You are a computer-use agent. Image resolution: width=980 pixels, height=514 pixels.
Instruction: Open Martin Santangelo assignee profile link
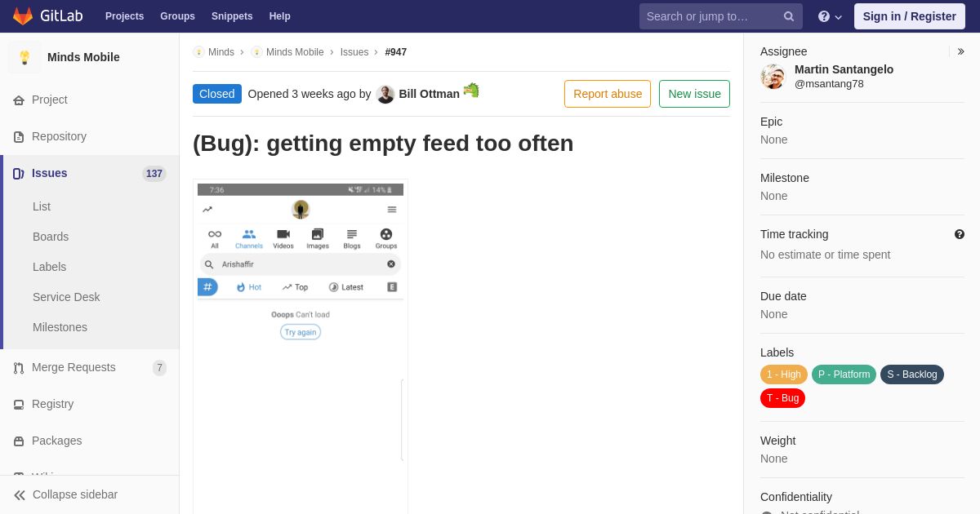[x=844, y=69]
